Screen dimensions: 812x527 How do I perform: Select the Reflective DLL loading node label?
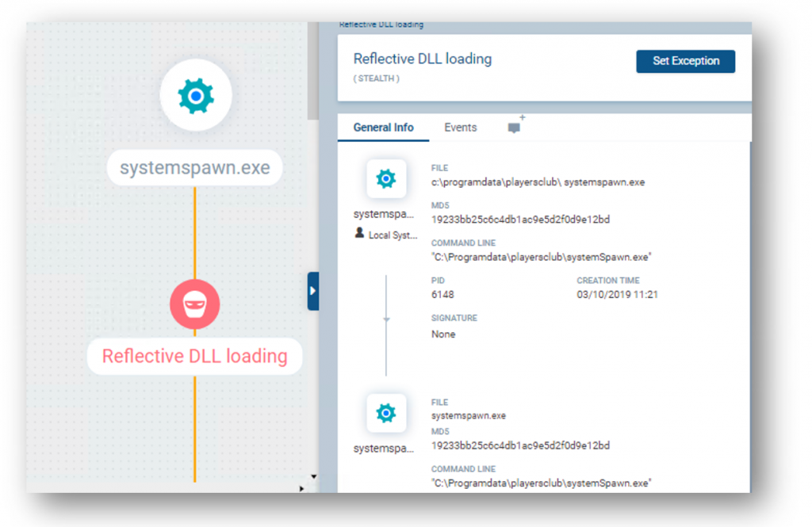click(194, 356)
